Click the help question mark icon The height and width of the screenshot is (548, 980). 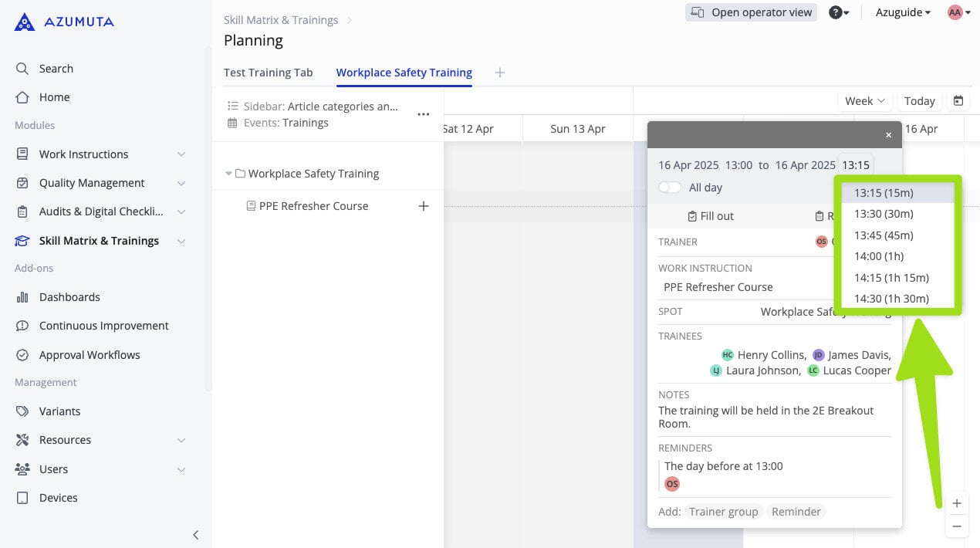pos(836,12)
